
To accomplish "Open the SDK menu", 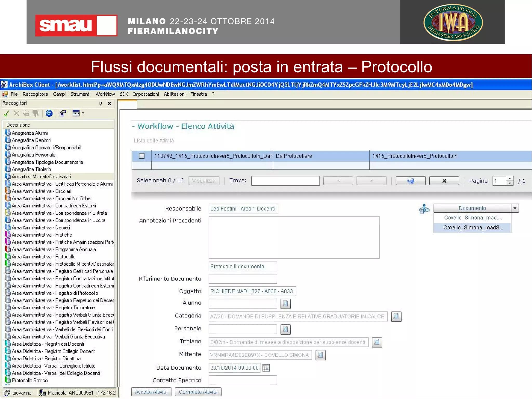I will (124, 94).
